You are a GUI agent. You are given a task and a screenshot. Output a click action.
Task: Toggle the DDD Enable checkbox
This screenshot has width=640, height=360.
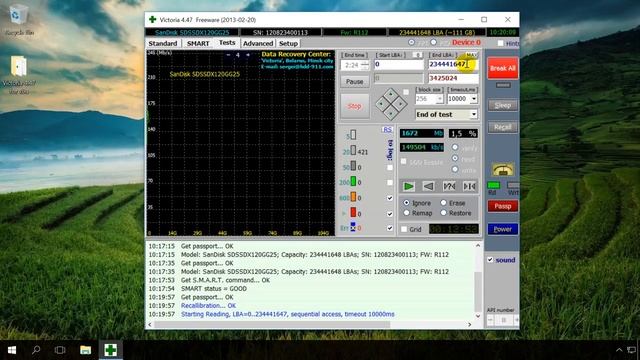403,162
